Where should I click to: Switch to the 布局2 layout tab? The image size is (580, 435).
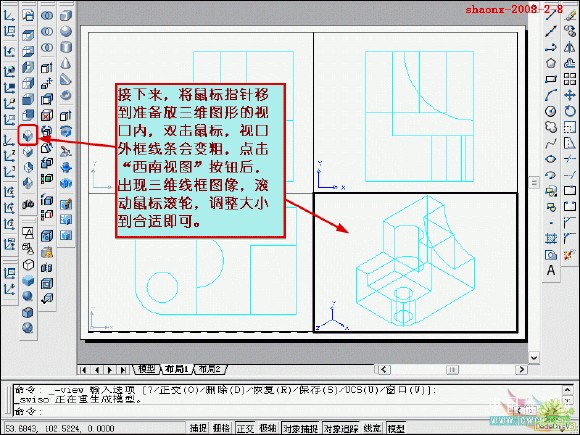coord(209,369)
